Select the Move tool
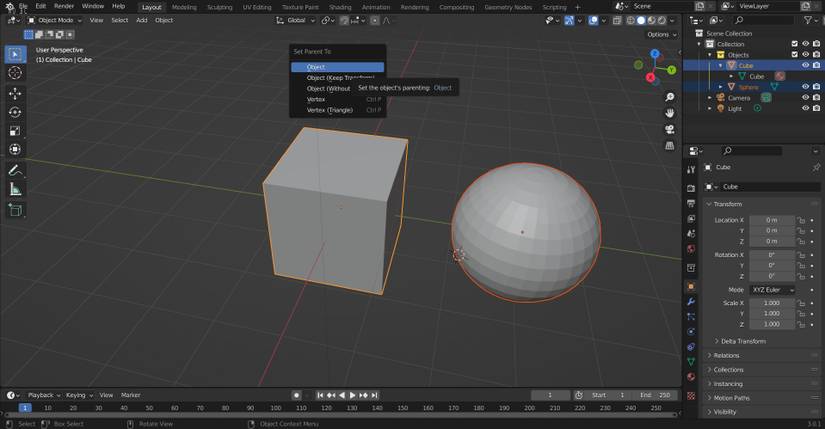This screenshot has width=825, height=429. [15, 94]
